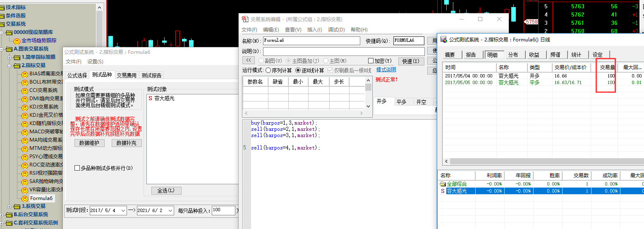
Task: Switch to the 收益 tab
Action: click(x=534, y=55)
